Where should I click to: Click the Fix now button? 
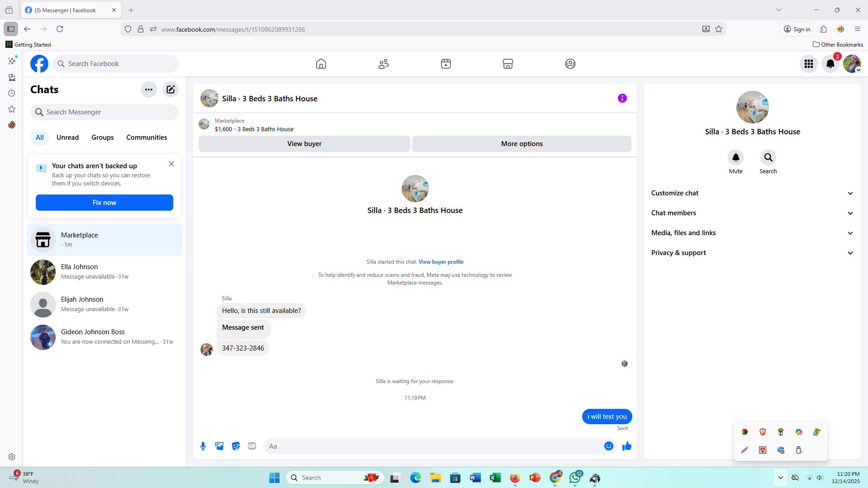tap(104, 203)
